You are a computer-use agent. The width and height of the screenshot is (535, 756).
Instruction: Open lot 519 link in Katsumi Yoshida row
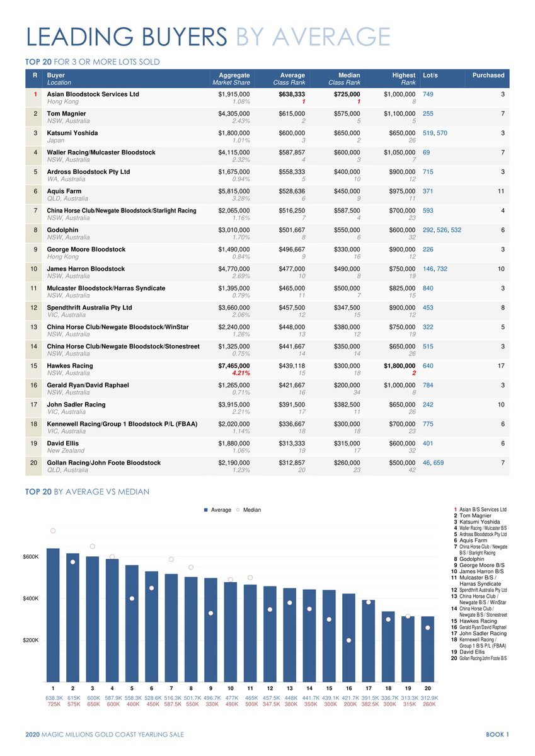pyautogui.click(x=428, y=133)
